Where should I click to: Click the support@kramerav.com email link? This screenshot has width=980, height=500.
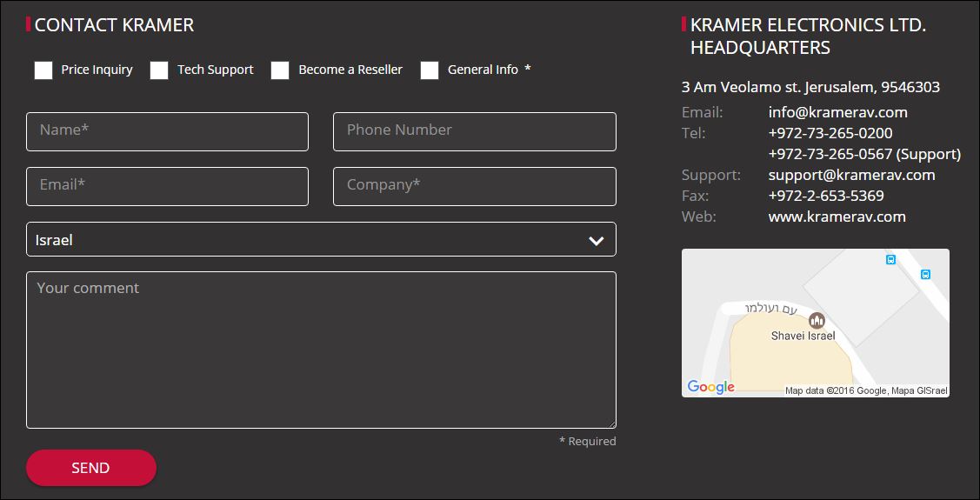coord(851,175)
